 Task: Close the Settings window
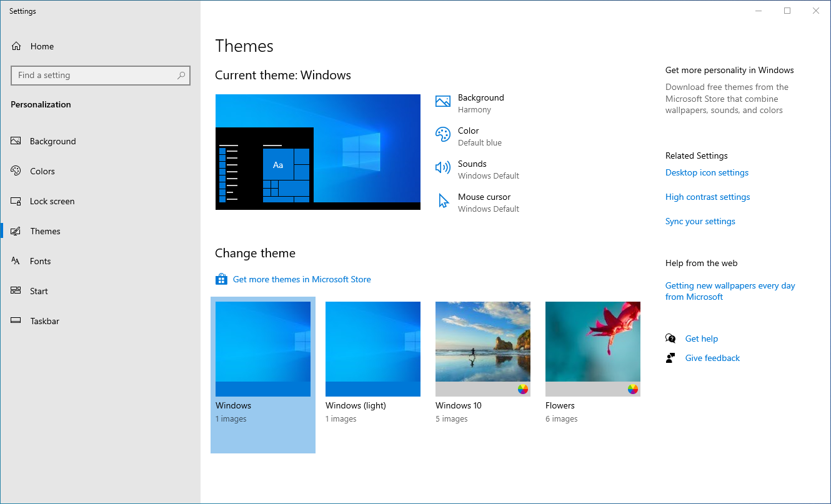tap(816, 11)
